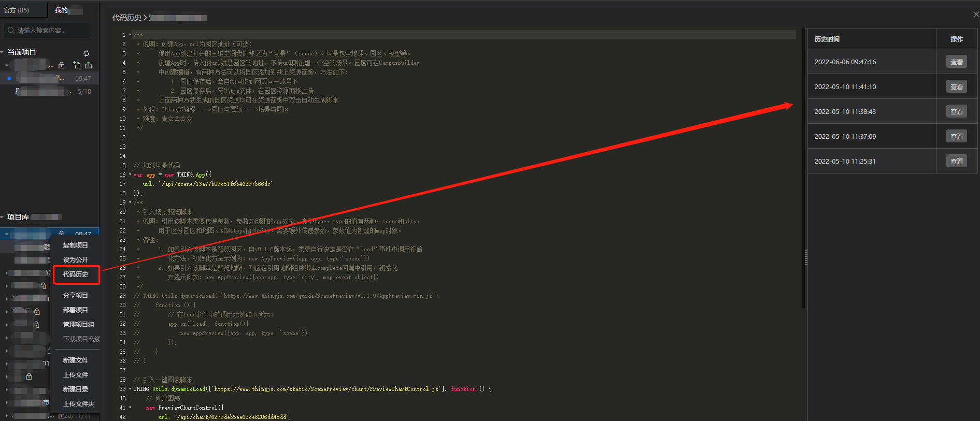Fold code block at line 39
This screenshot has height=421, width=980.
(130, 389)
